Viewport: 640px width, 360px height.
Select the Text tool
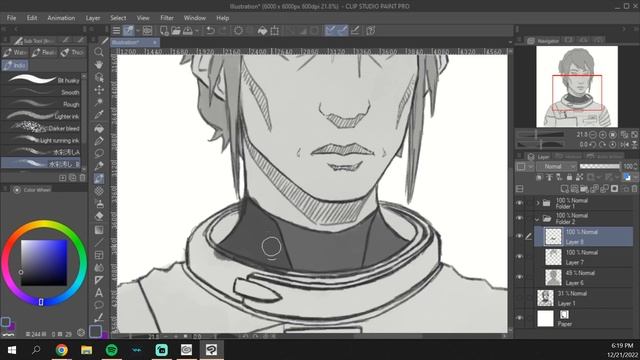pyautogui.click(x=99, y=293)
